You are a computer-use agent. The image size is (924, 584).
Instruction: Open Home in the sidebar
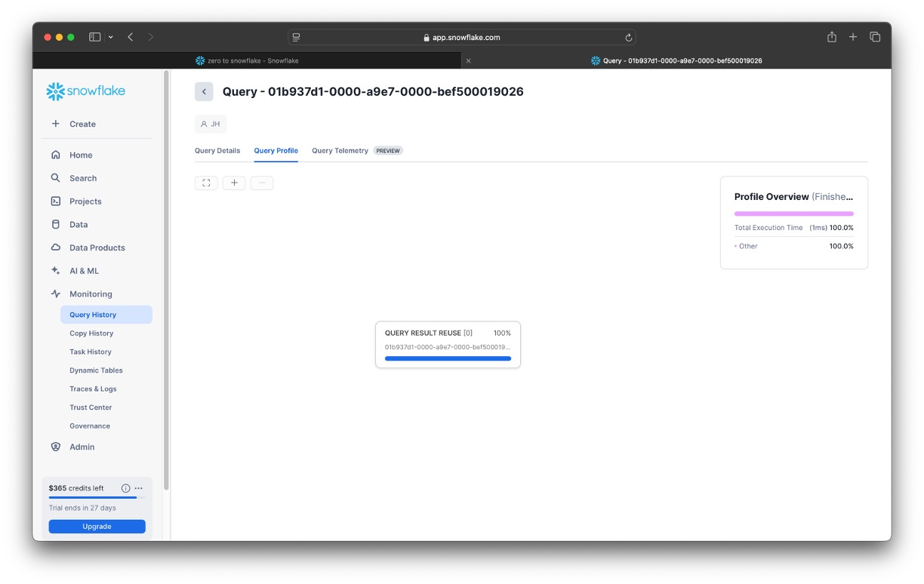pos(81,155)
